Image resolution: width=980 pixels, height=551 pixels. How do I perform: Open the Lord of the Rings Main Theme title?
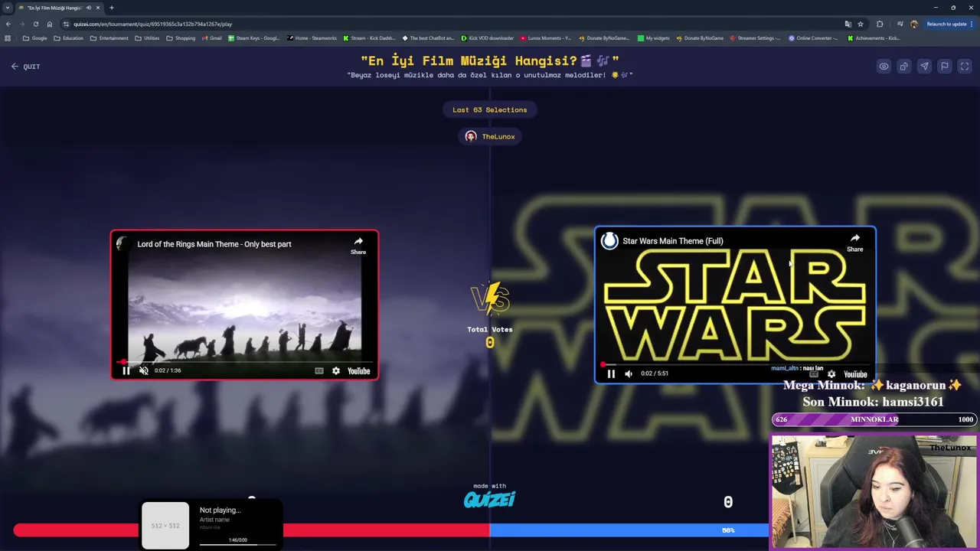[214, 244]
